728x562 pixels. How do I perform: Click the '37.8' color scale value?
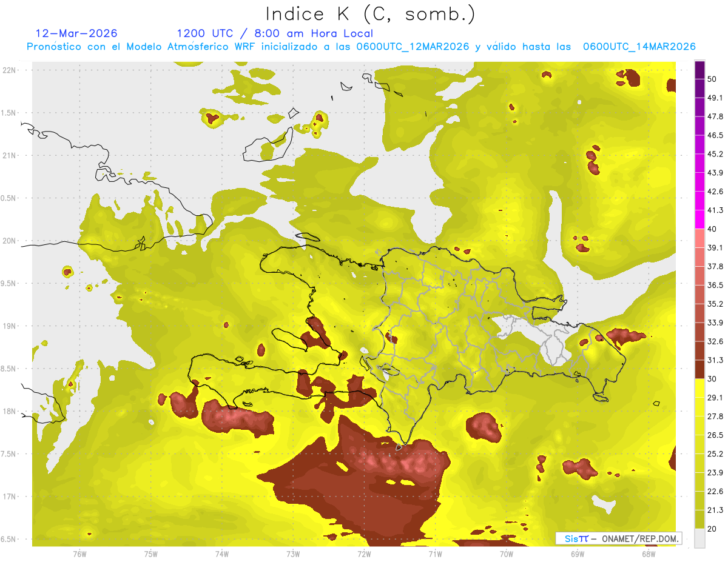[715, 266]
